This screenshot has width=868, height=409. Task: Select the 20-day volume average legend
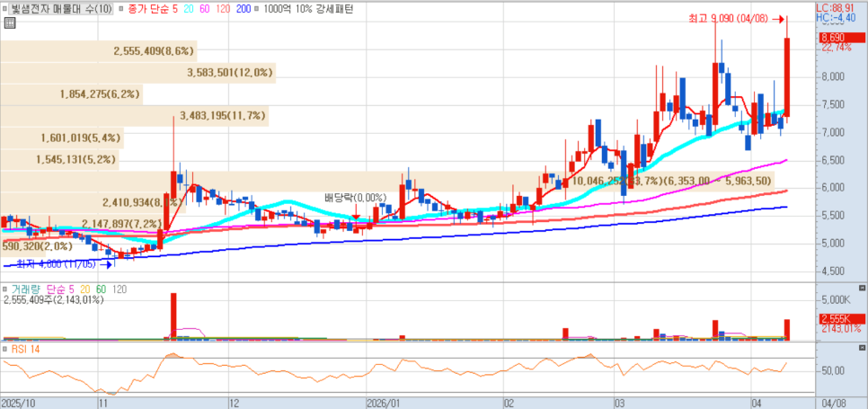pos(85,289)
